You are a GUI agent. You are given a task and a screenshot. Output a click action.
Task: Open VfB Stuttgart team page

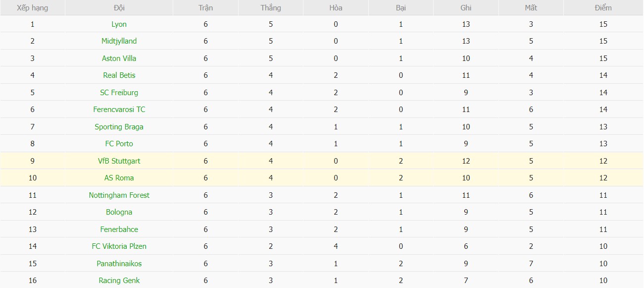click(x=119, y=161)
